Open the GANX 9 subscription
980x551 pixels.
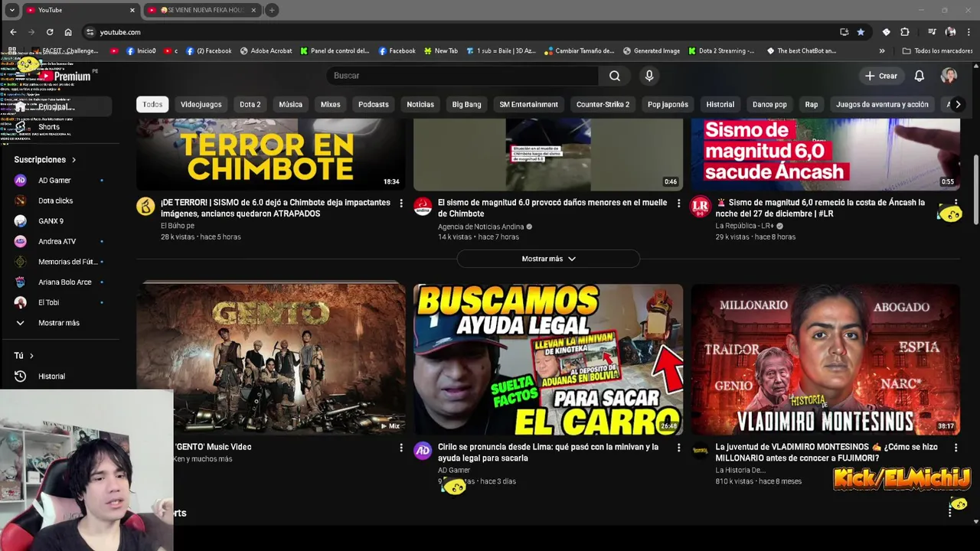[60, 221]
